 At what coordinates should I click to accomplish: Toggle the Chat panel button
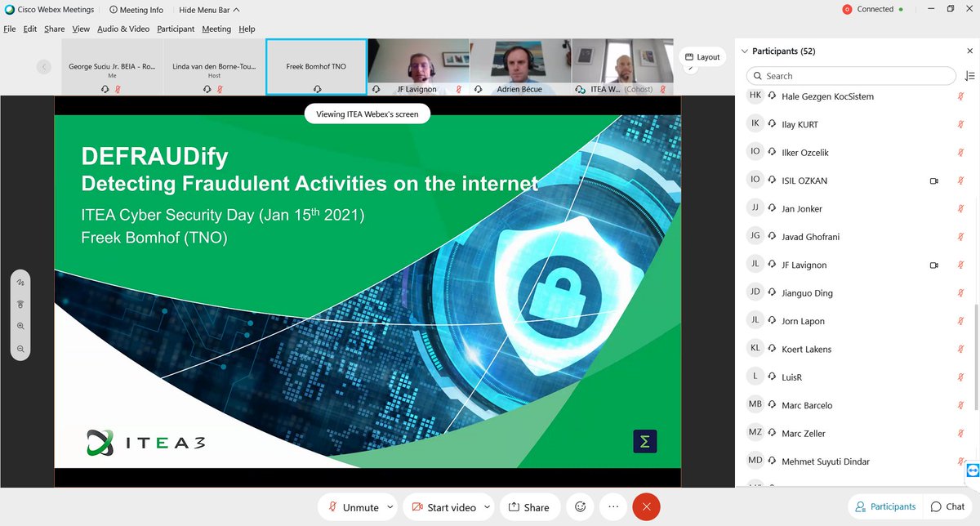tap(947, 506)
